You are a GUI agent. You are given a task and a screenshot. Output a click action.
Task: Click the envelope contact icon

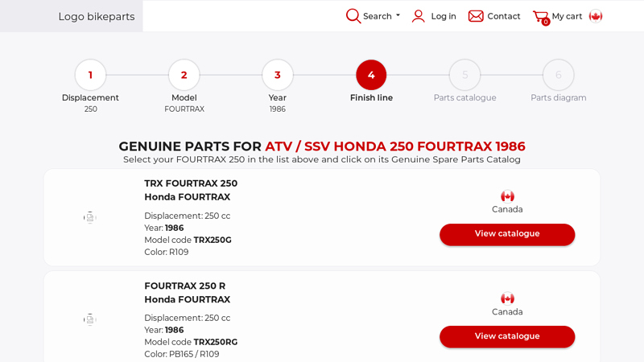coord(476,16)
